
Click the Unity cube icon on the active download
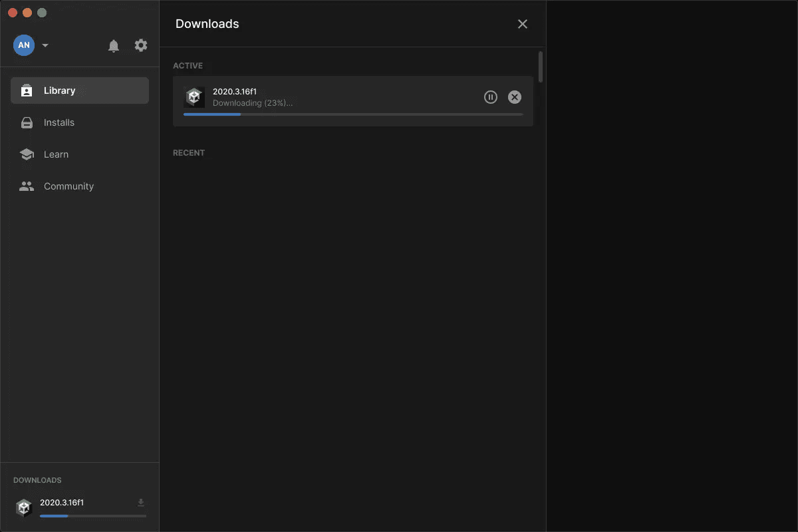[194, 96]
